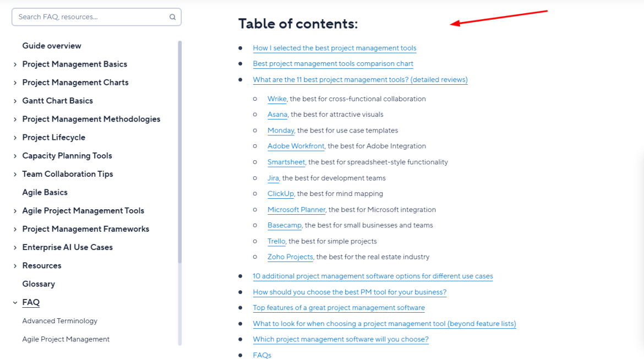Image resolution: width=644 pixels, height=359 pixels.
Task: Jump to the ClickUp review link
Action: click(281, 194)
